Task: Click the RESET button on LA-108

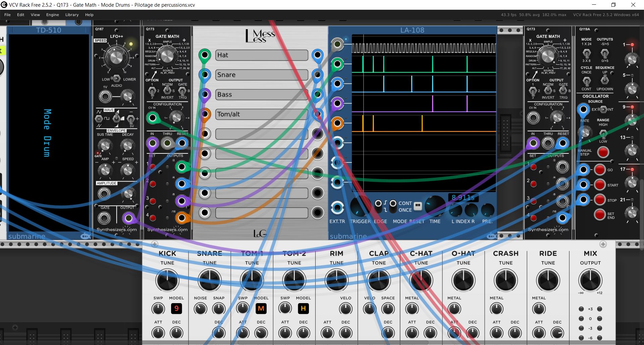Action: point(418,206)
